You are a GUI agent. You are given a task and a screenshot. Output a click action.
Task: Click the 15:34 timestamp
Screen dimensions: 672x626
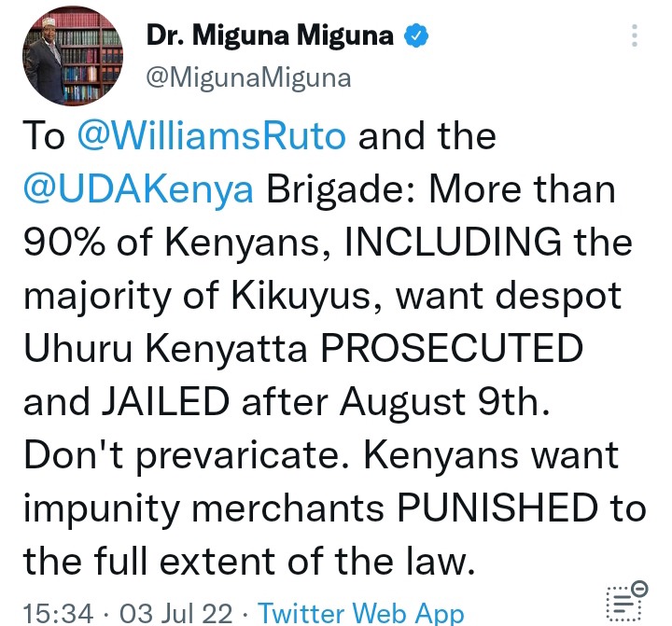tap(58, 613)
